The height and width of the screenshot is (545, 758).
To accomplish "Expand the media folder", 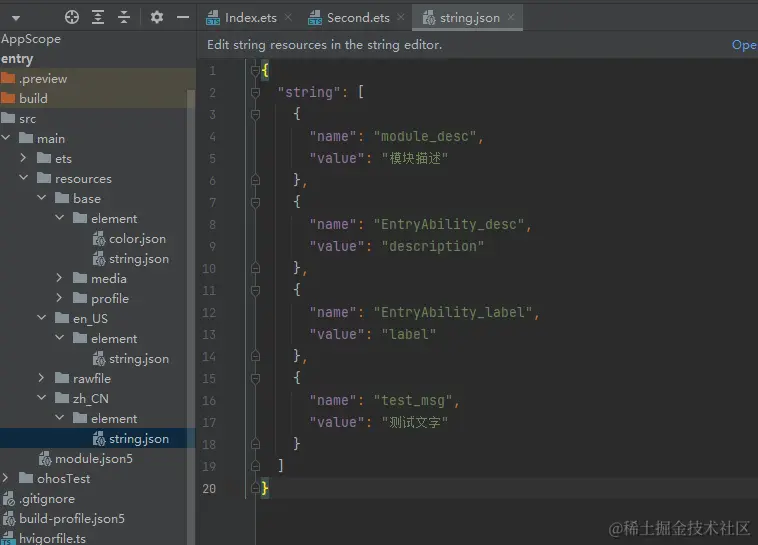I will (x=59, y=278).
